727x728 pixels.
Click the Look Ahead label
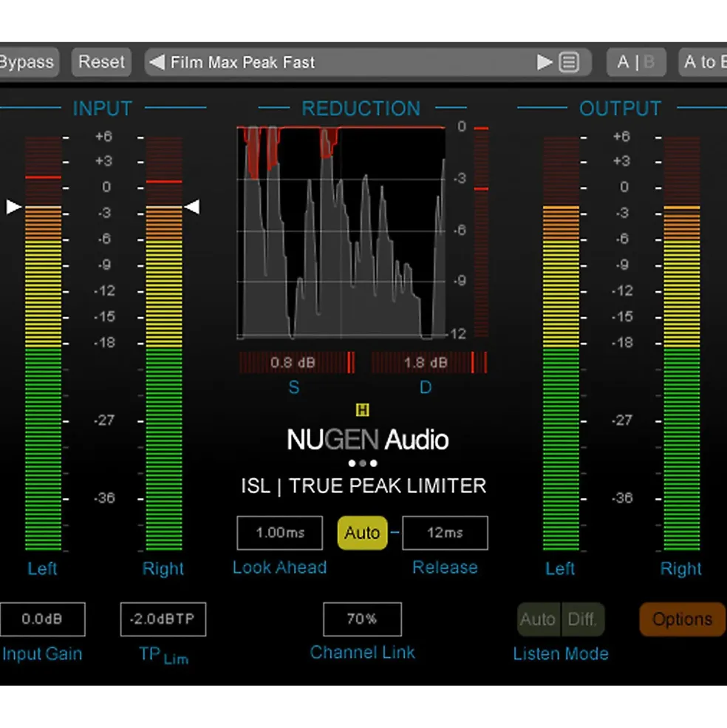tap(279, 568)
